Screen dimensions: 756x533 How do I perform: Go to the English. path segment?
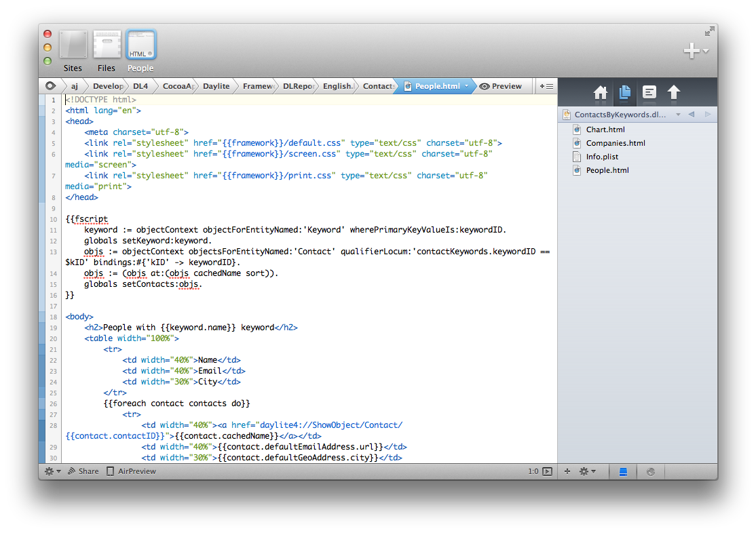tap(339, 86)
